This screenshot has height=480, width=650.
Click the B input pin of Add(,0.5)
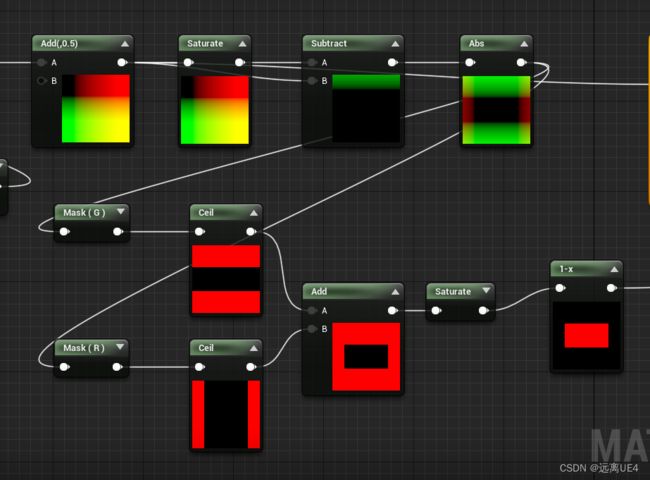(41, 80)
